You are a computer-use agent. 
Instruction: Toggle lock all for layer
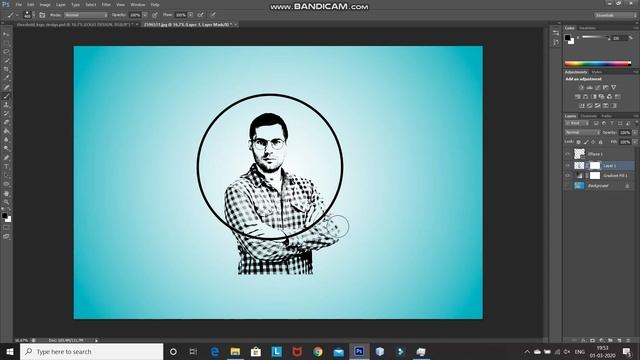600,142
